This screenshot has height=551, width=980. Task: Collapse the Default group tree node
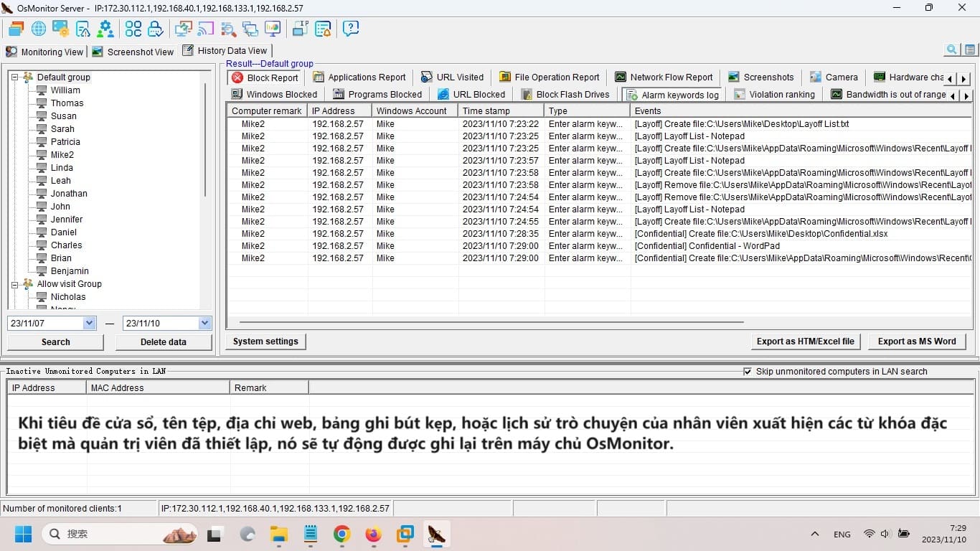[14, 77]
